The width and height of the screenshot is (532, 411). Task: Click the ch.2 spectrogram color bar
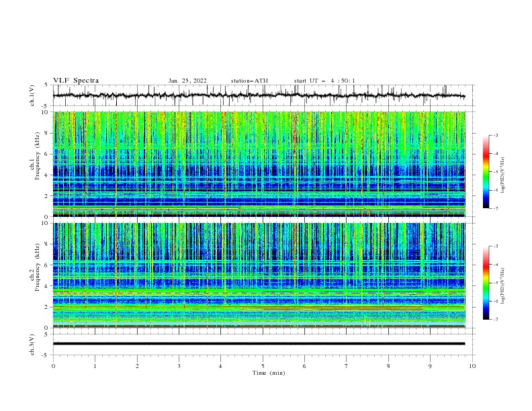point(486,283)
